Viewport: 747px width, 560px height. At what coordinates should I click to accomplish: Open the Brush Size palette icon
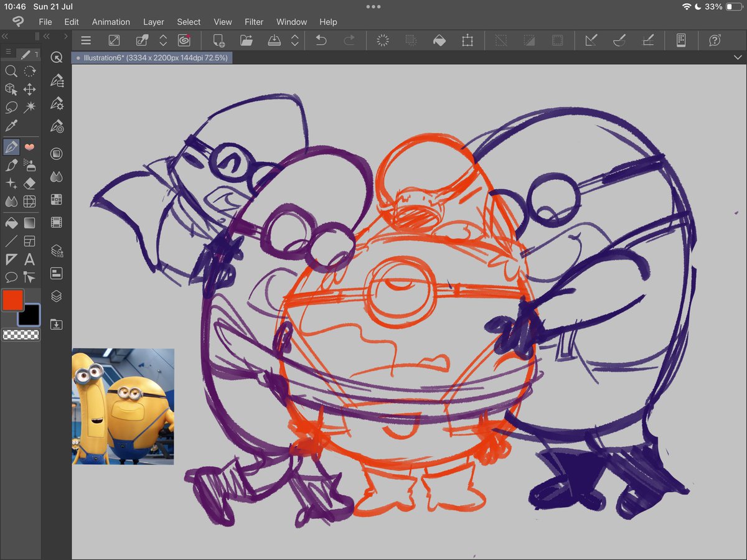coord(57,126)
